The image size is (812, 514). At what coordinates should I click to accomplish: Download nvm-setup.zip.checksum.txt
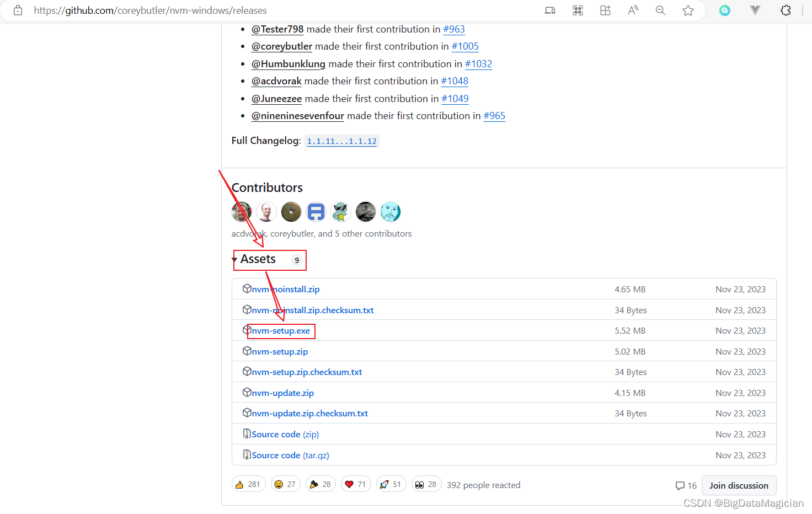[x=307, y=372]
